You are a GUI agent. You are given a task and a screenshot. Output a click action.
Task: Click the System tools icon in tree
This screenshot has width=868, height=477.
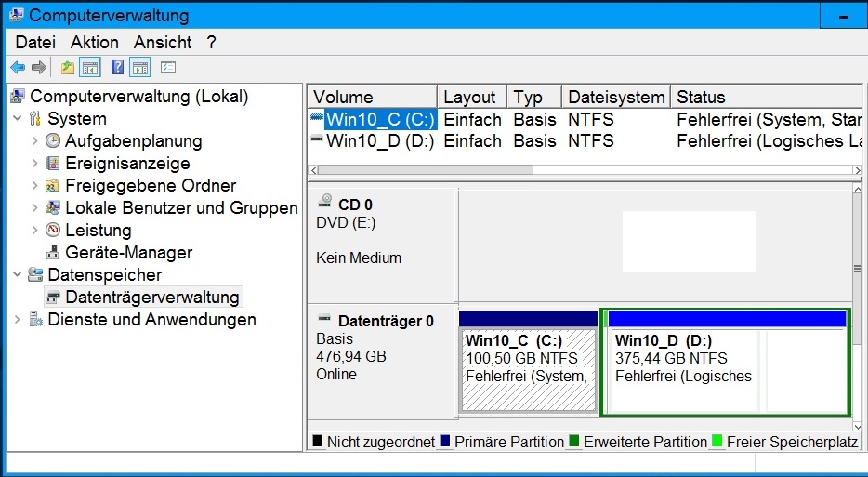point(35,119)
